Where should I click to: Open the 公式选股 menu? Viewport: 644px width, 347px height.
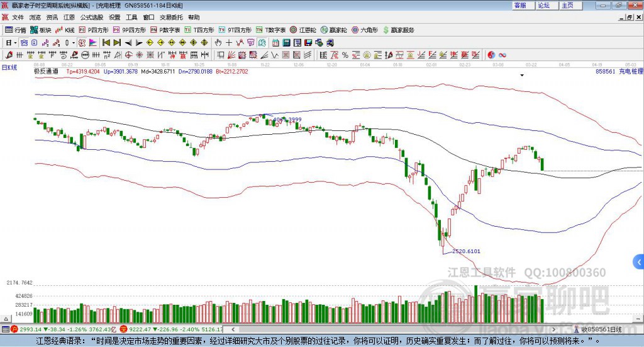click(x=91, y=18)
